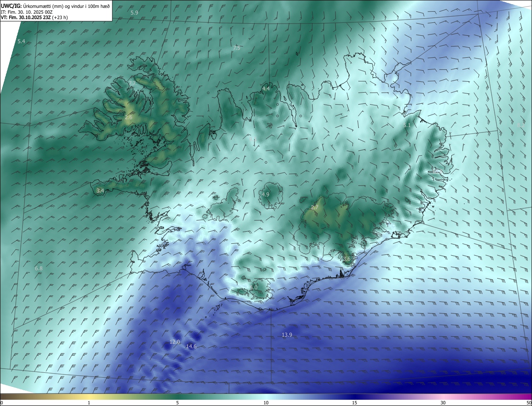Click the 30 tick on the color scale

point(443,403)
